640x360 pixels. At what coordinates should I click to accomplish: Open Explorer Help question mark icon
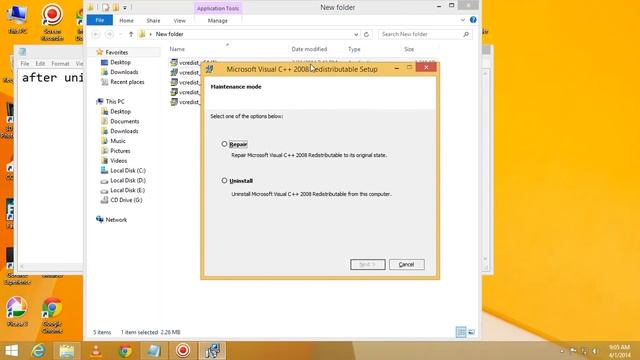pos(473,20)
